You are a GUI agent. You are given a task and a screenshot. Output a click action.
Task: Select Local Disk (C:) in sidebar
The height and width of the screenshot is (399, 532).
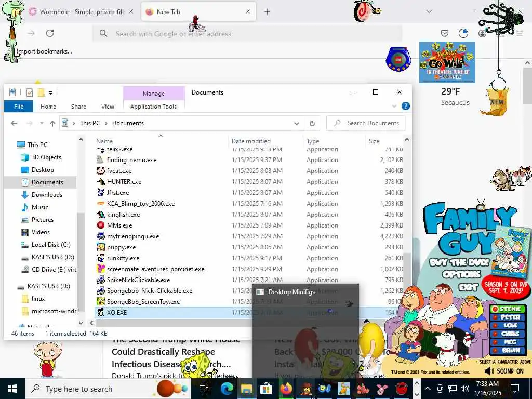click(x=51, y=245)
